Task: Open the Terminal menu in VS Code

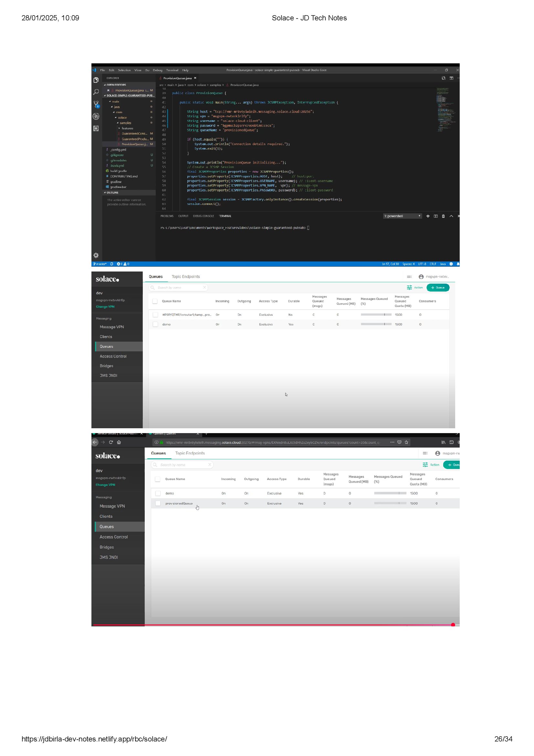Action: (172, 70)
